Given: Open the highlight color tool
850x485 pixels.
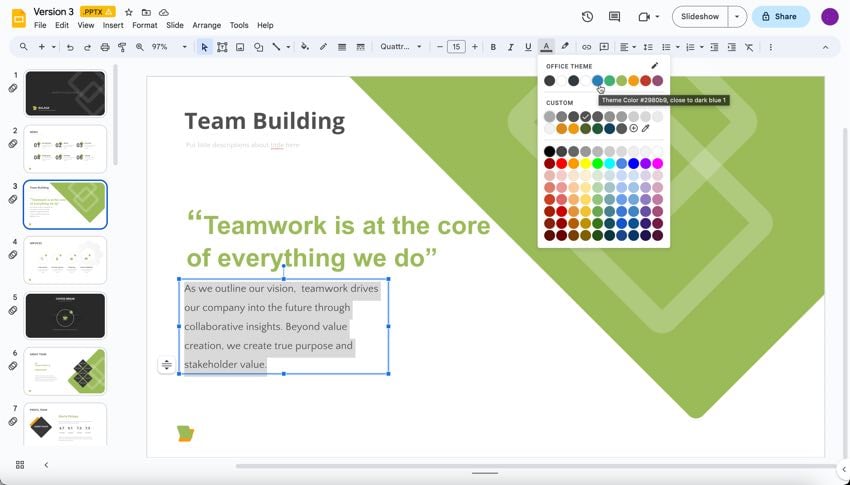Looking at the screenshot, I should point(565,47).
